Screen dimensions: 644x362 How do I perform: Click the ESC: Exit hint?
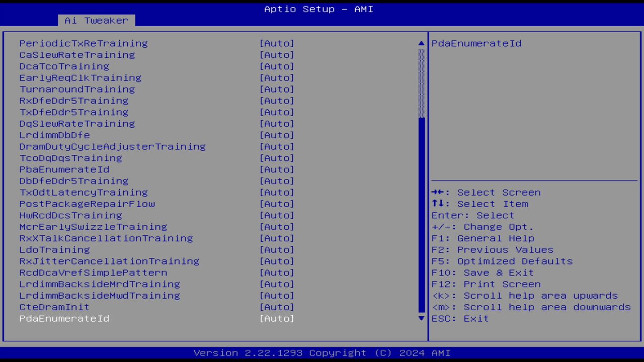click(460, 319)
